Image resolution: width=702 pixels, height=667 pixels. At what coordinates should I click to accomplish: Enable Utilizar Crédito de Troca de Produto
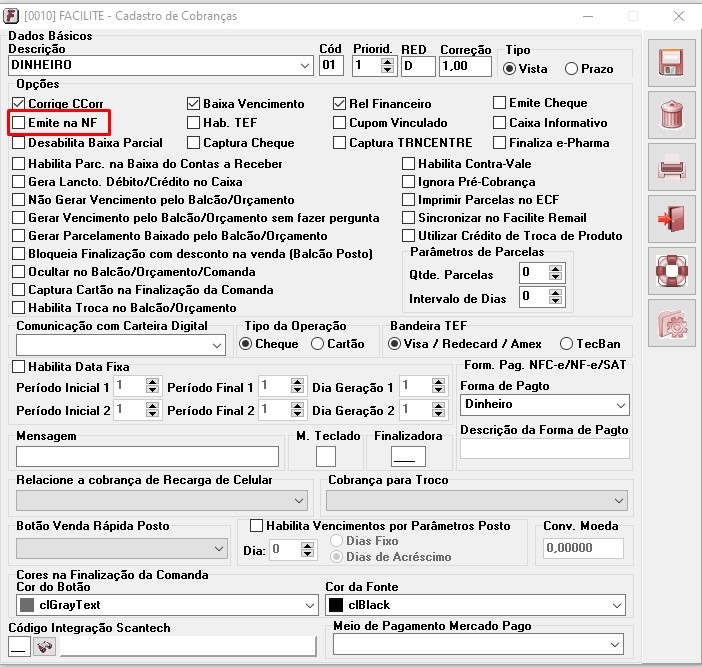tap(408, 235)
